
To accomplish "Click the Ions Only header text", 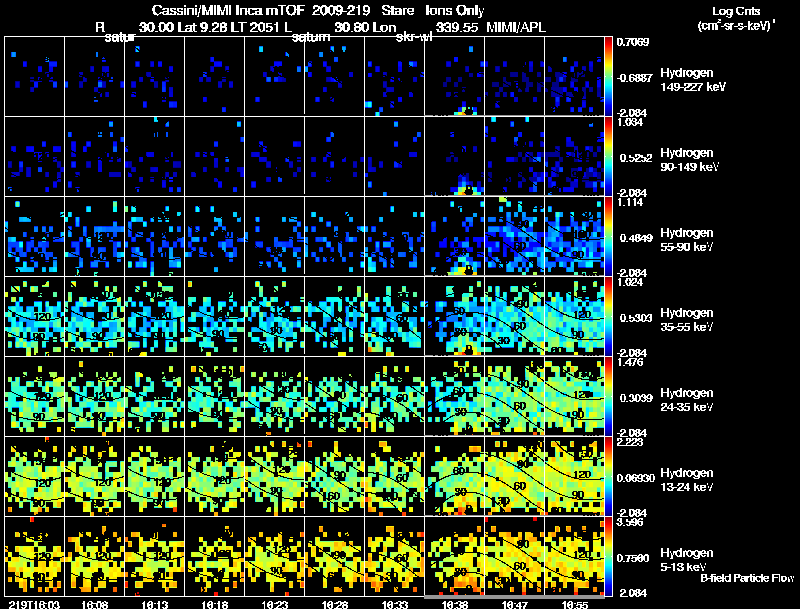I will click(x=455, y=11).
